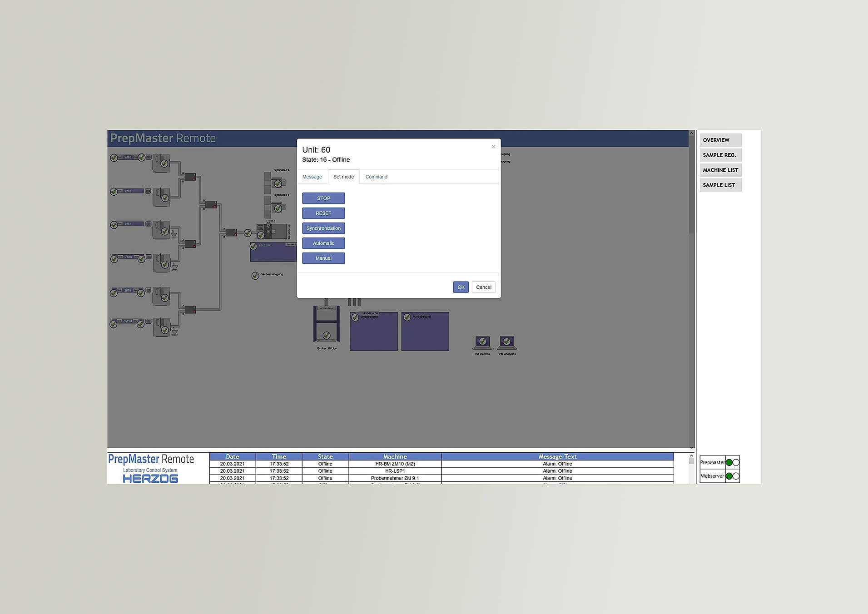The image size is (868, 614).
Task: Click the small display icon beside ZM6
Action: tap(148, 191)
